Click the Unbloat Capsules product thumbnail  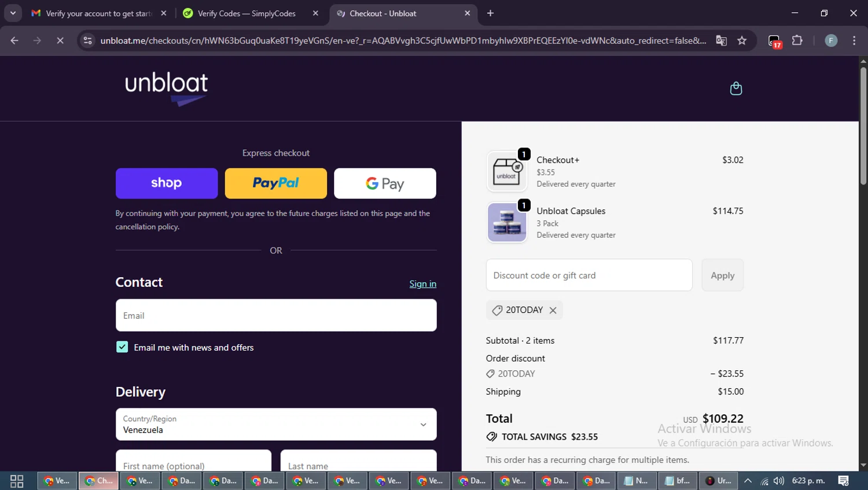[x=506, y=222]
